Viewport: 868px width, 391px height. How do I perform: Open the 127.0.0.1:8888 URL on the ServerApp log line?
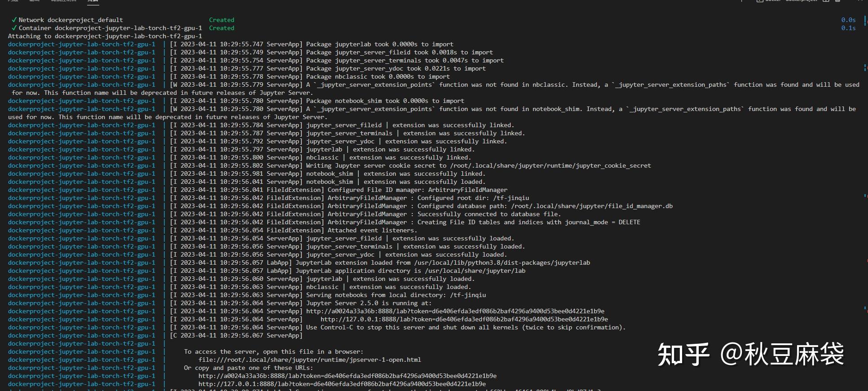point(464,319)
